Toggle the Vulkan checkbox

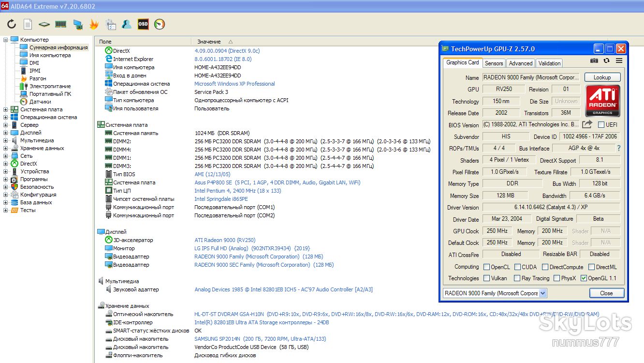486,278
